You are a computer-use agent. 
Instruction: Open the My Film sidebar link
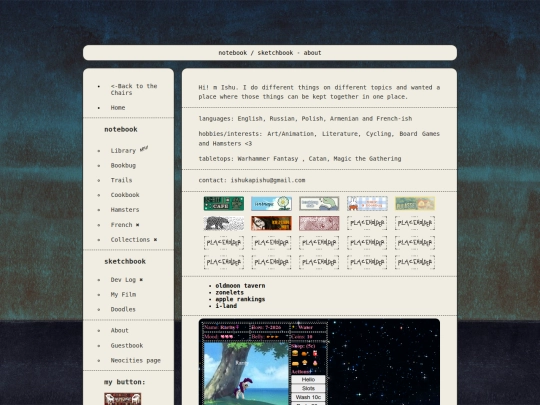(x=123, y=294)
